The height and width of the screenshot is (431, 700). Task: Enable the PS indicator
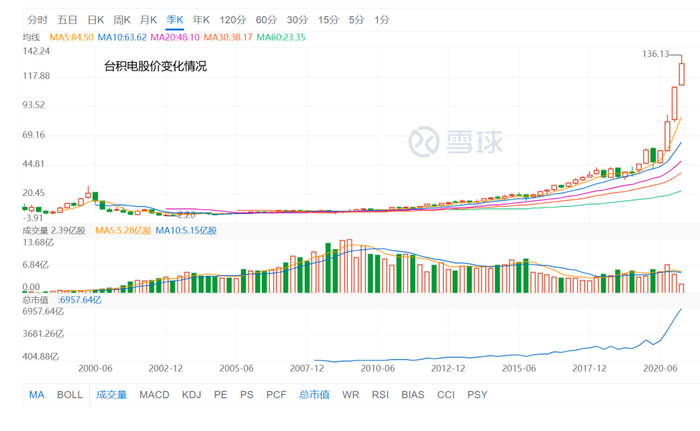pos(246,395)
